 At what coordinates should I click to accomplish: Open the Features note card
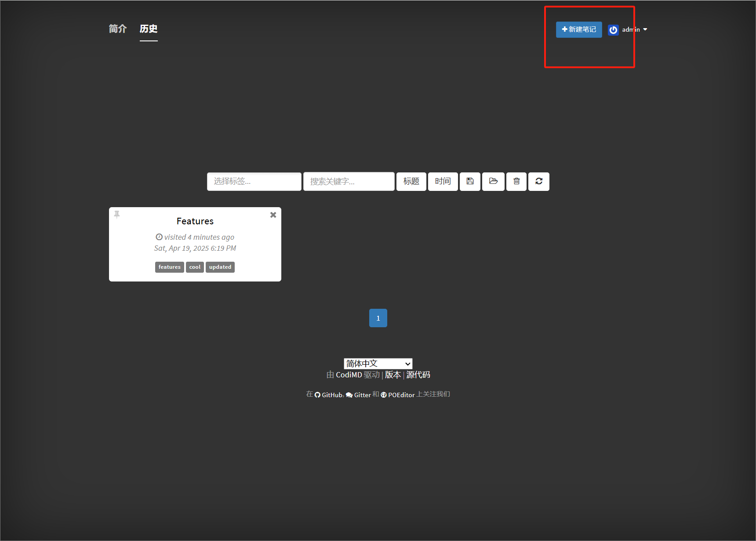(195, 244)
